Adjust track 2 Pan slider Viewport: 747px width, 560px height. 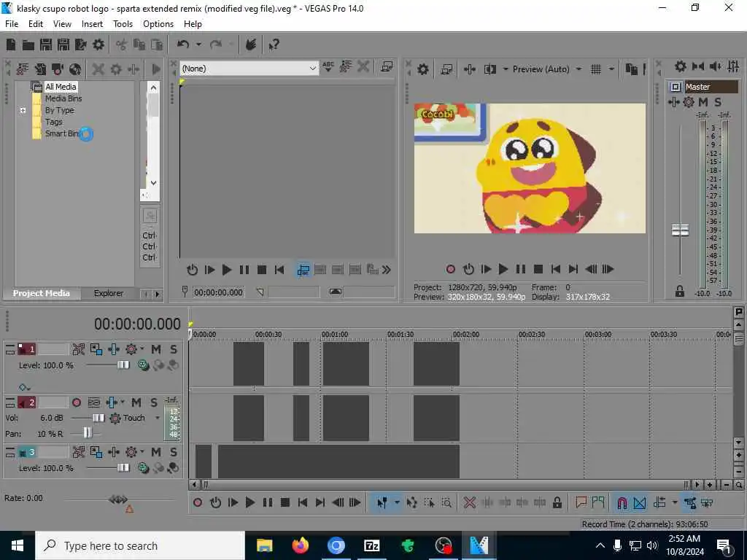pyautogui.click(x=88, y=432)
